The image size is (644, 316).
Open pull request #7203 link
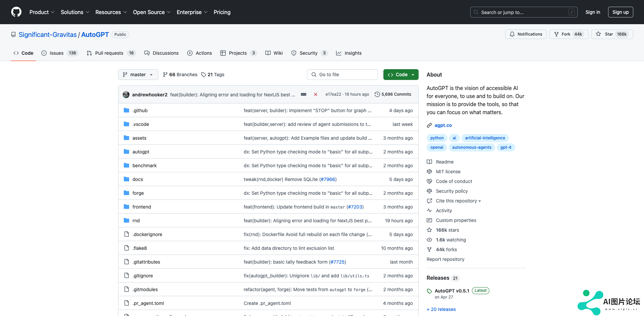[x=355, y=207]
